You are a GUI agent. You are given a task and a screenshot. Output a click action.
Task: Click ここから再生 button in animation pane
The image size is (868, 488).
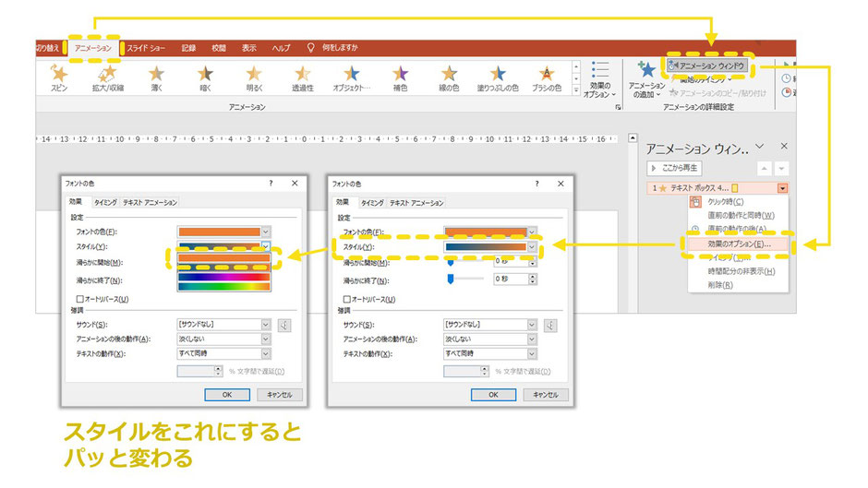(x=674, y=168)
